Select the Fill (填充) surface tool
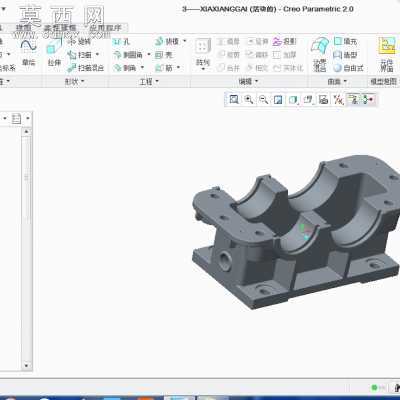 345,41
